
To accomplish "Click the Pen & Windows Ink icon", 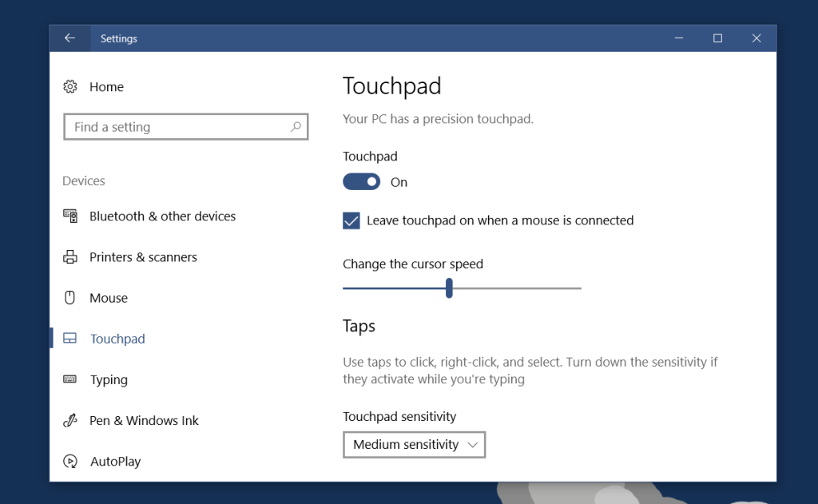I will [71, 420].
